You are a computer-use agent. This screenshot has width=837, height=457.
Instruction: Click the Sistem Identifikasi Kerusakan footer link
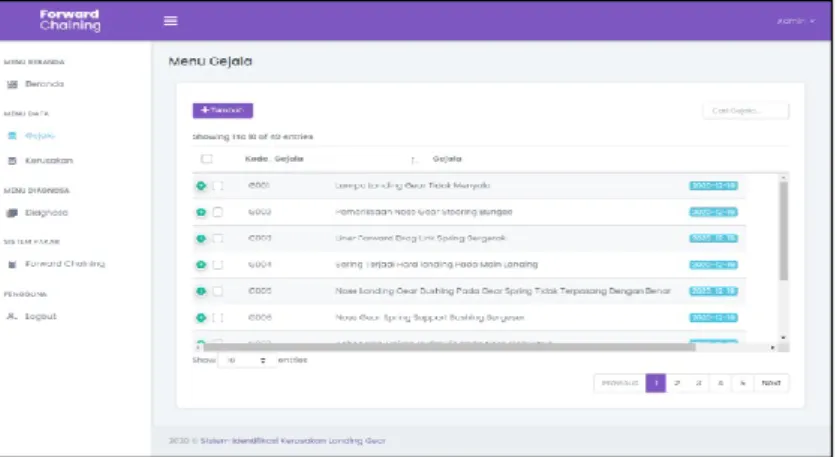point(293,441)
